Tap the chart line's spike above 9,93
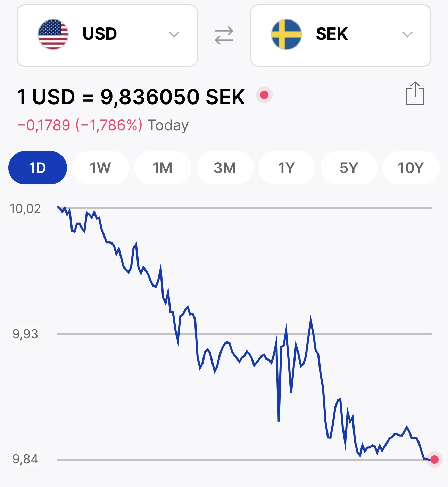Screen dimensions: 448x487 [310, 320]
